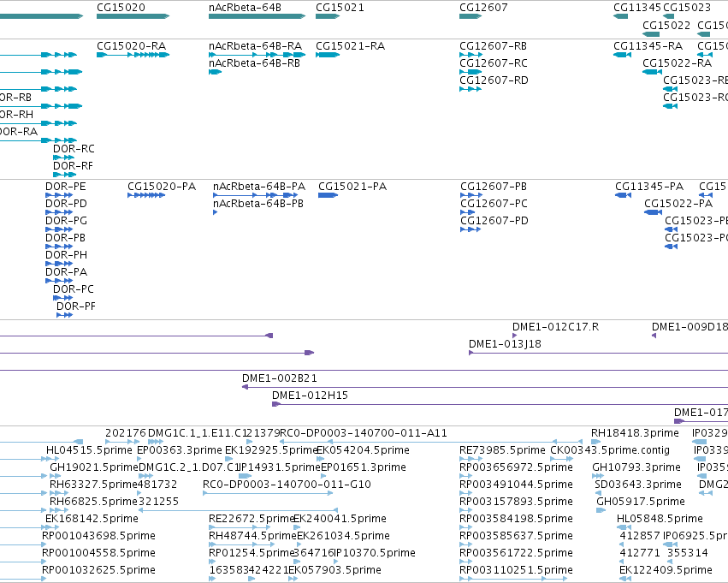Click the DME1-013J18 clone label

(505, 344)
